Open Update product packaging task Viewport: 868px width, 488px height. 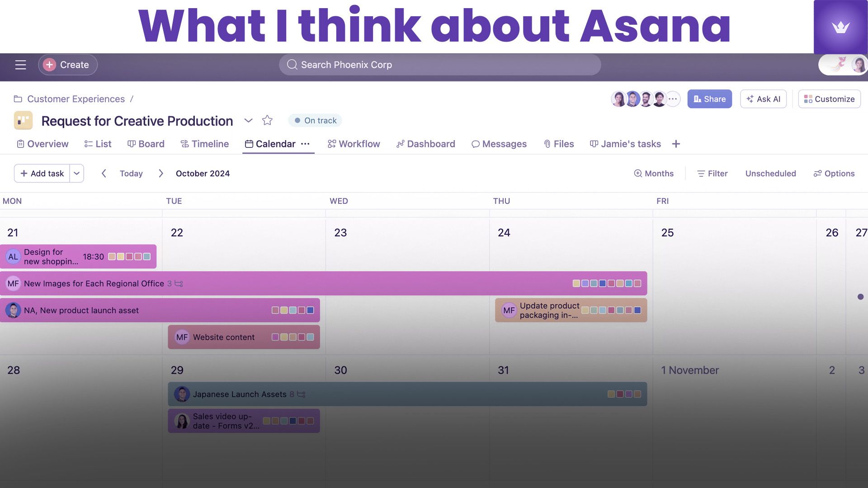point(571,310)
